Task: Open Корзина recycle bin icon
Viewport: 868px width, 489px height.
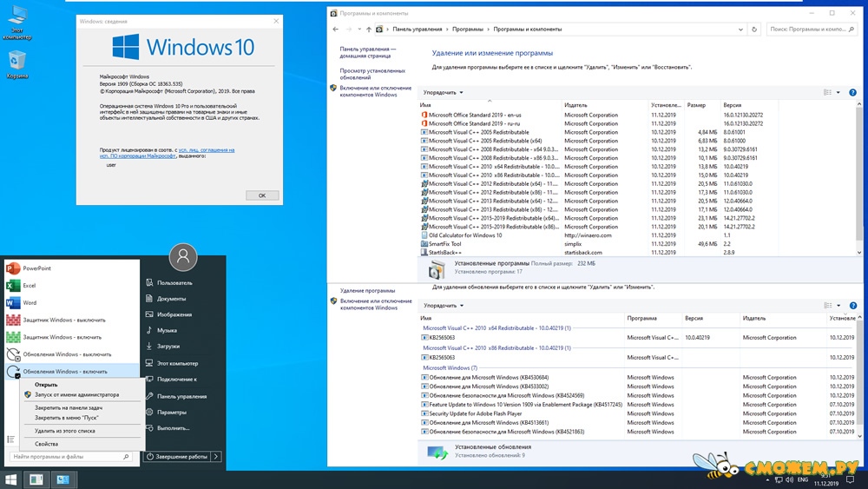Action: pos(17,64)
